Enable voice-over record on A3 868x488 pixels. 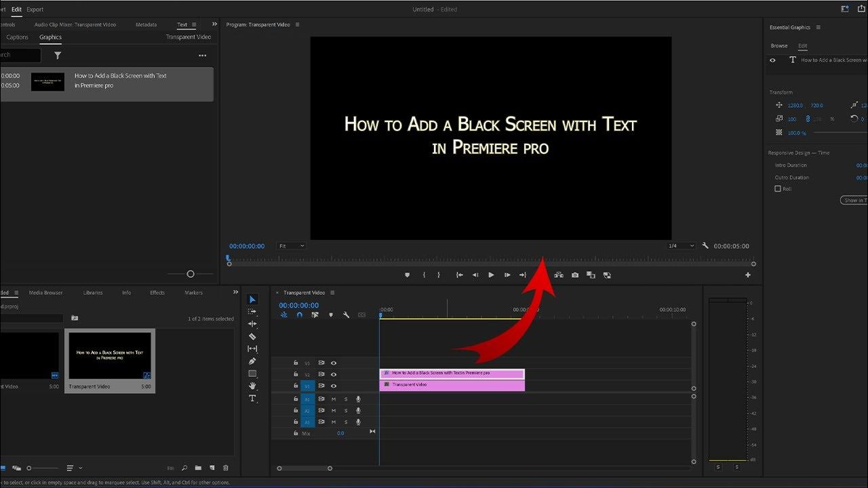(x=358, y=422)
